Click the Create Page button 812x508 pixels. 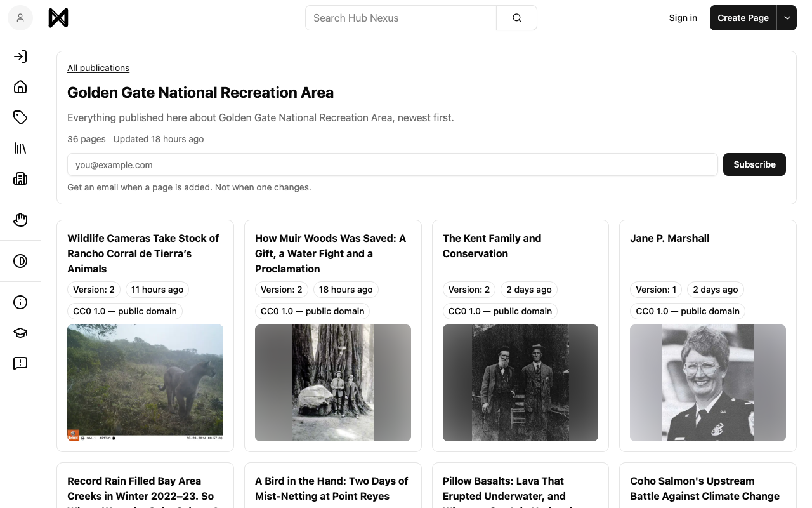743,18
